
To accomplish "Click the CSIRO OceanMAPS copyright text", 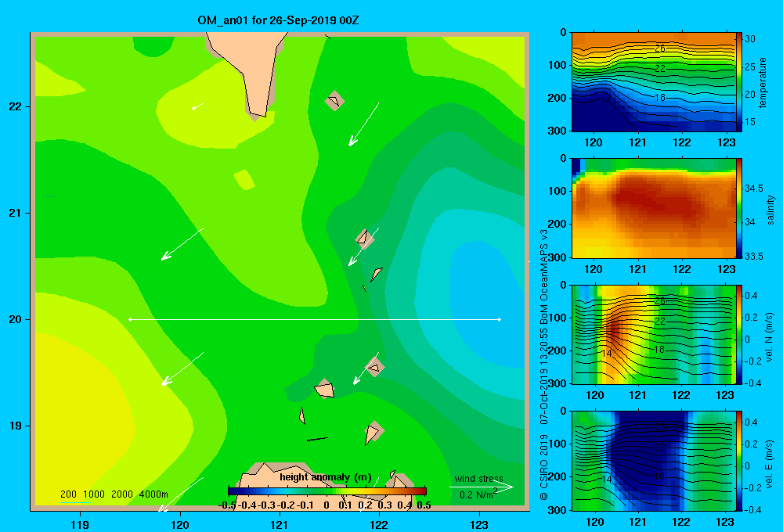I will (x=544, y=365).
